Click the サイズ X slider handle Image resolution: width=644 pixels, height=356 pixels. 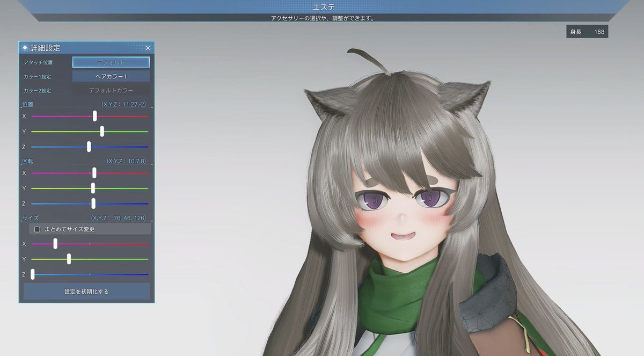coord(55,244)
